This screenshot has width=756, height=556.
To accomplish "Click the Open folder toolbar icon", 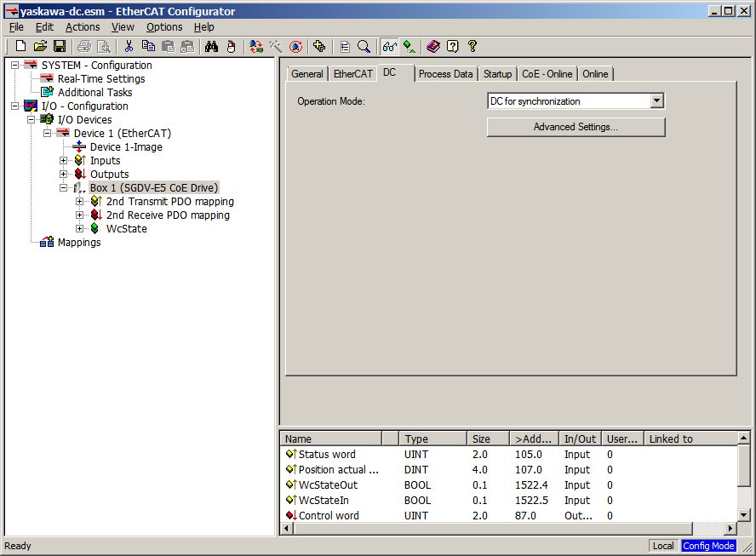I will coord(40,46).
